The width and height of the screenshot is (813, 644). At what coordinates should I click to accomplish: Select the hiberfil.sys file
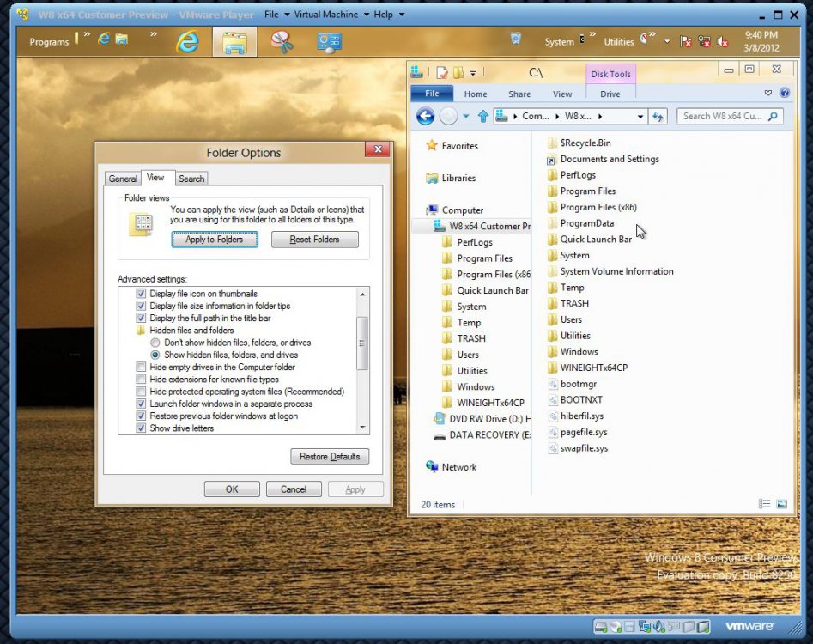(x=581, y=416)
